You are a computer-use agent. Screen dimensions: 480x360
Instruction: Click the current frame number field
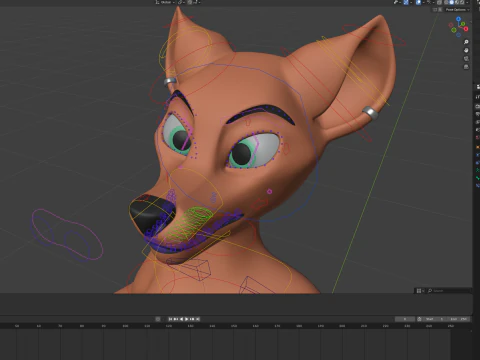click(405, 319)
